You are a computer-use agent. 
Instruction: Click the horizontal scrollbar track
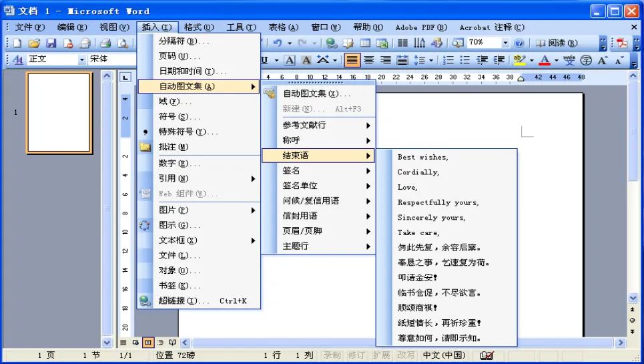click(x=402, y=342)
